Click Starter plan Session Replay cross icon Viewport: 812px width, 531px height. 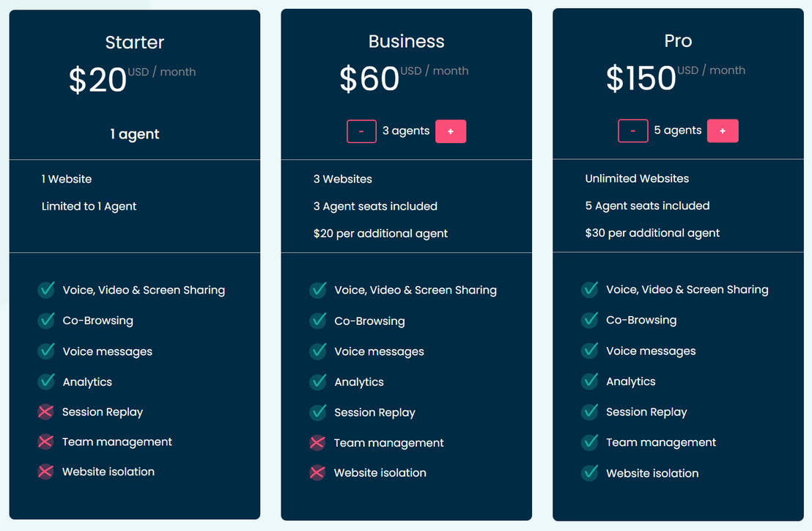[45, 412]
